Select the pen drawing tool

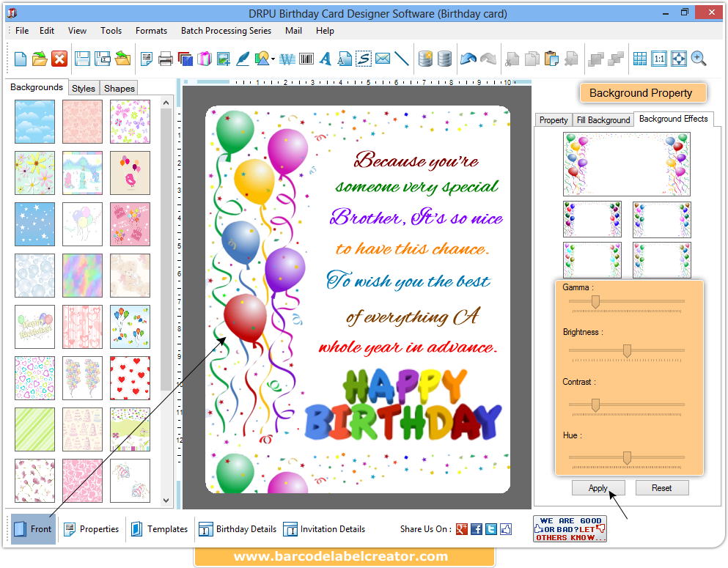[x=243, y=58]
